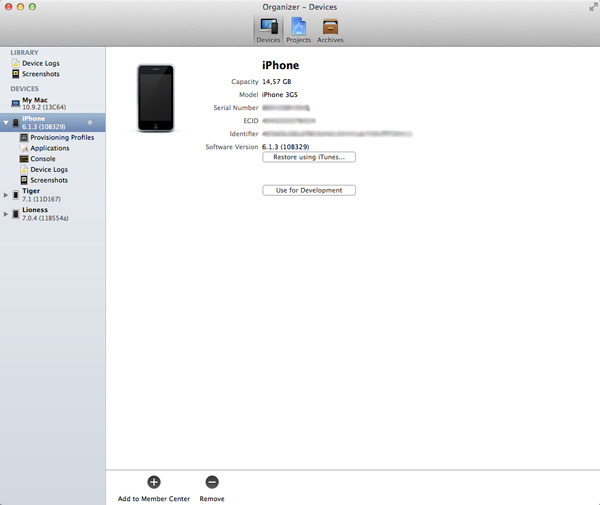Click the Applications icon
This screenshot has width=600, height=505.
[x=24, y=148]
